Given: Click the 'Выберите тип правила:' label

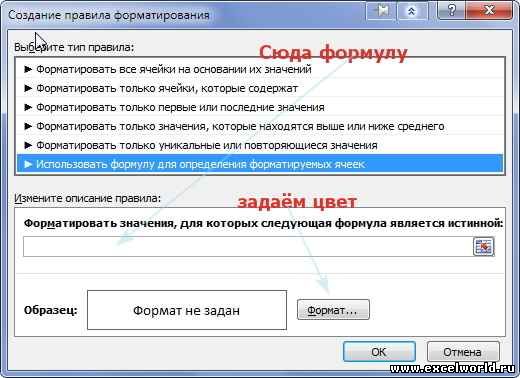Looking at the screenshot, I should [74, 47].
